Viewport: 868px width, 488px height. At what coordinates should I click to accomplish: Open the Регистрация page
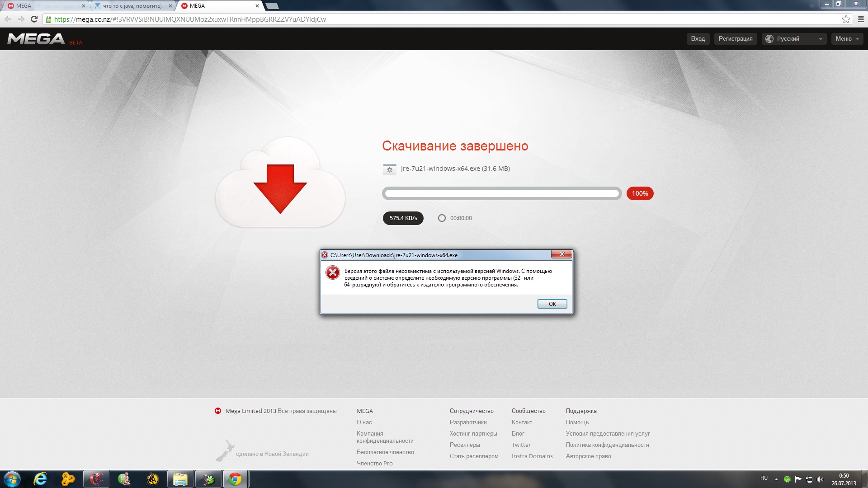click(x=736, y=39)
